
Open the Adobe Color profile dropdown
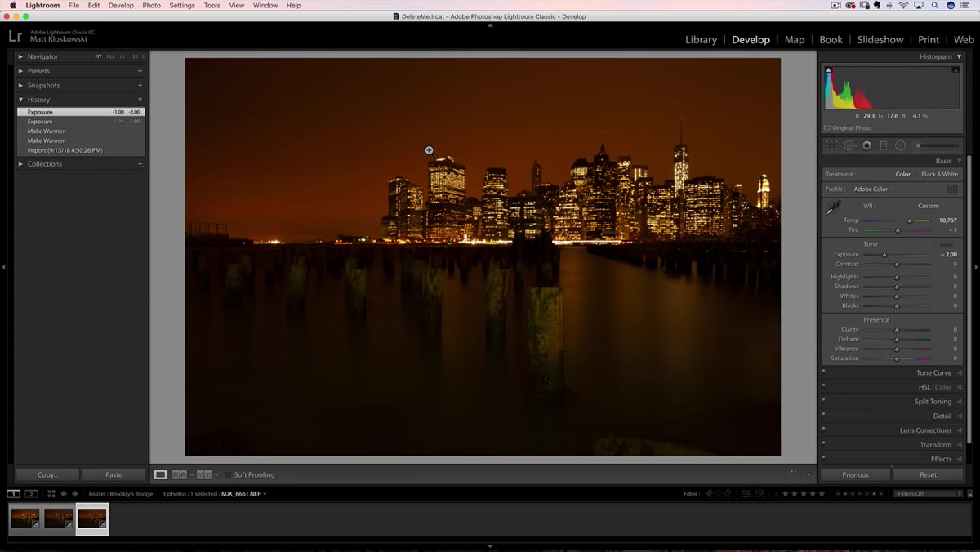pyautogui.click(x=873, y=189)
